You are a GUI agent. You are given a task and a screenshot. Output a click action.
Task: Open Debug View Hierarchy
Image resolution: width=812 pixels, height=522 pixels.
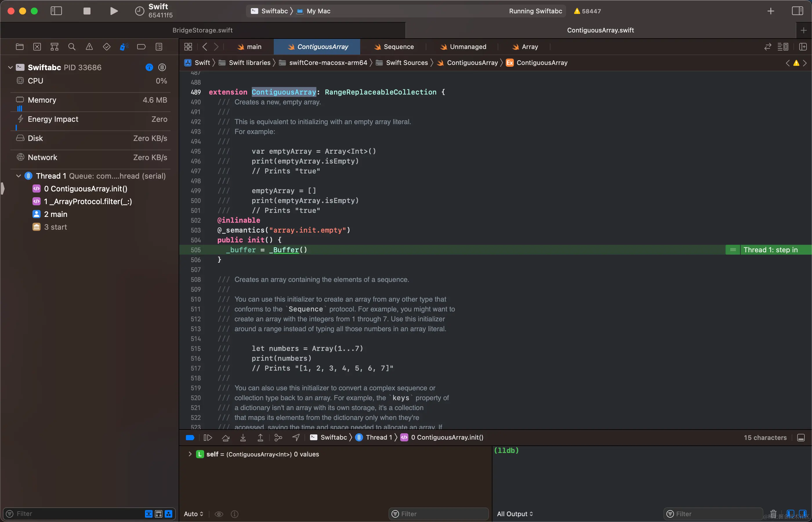point(278,438)
